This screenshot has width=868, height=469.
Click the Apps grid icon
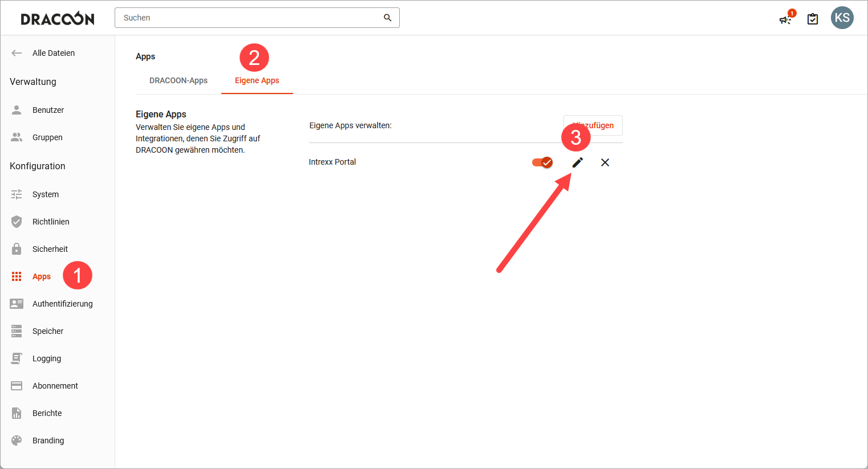pos(17,276)
